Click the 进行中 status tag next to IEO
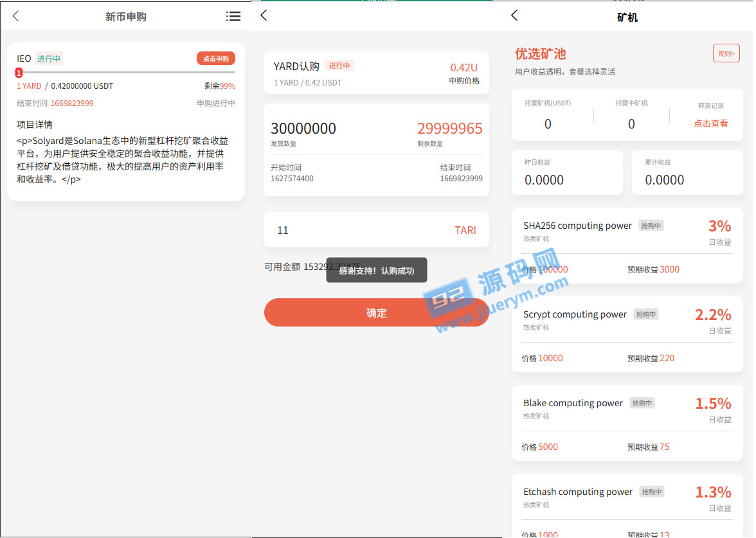Screen dimensions: 756x538 [x=49, y=59]
